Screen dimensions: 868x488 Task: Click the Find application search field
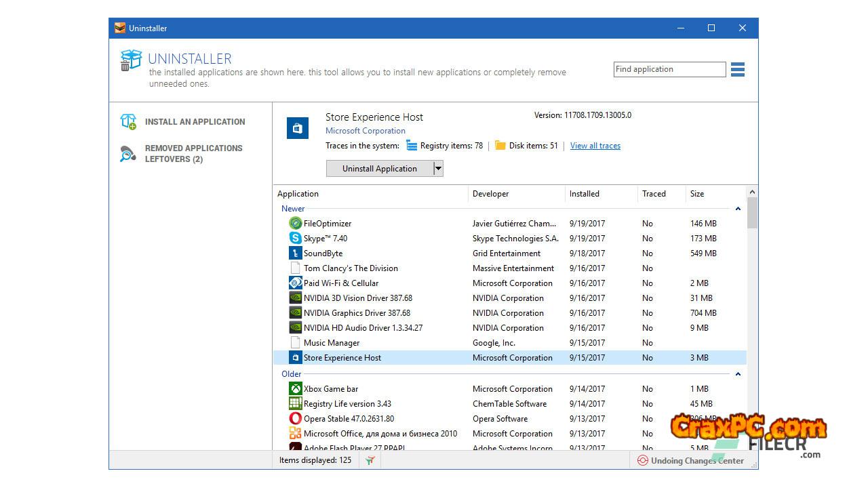coord(669,69)
